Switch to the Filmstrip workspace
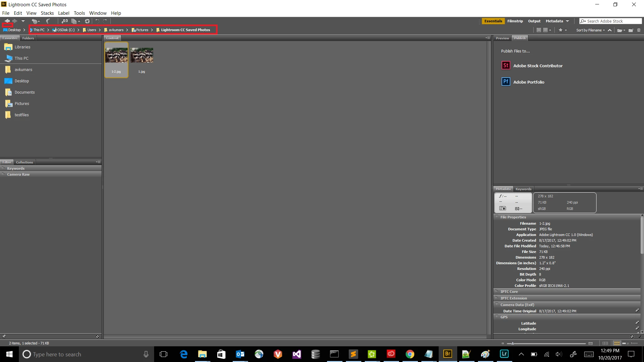 point(515,21)
